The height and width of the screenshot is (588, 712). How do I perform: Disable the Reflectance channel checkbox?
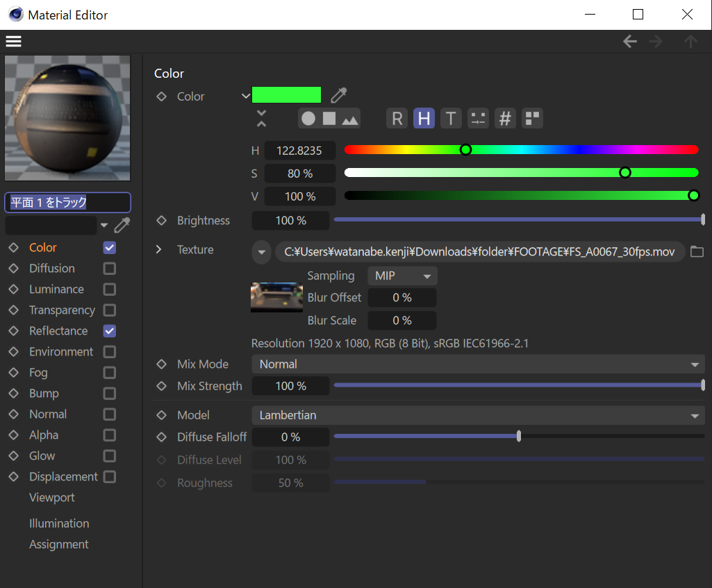pyautogui.click(x=109, y=331)
